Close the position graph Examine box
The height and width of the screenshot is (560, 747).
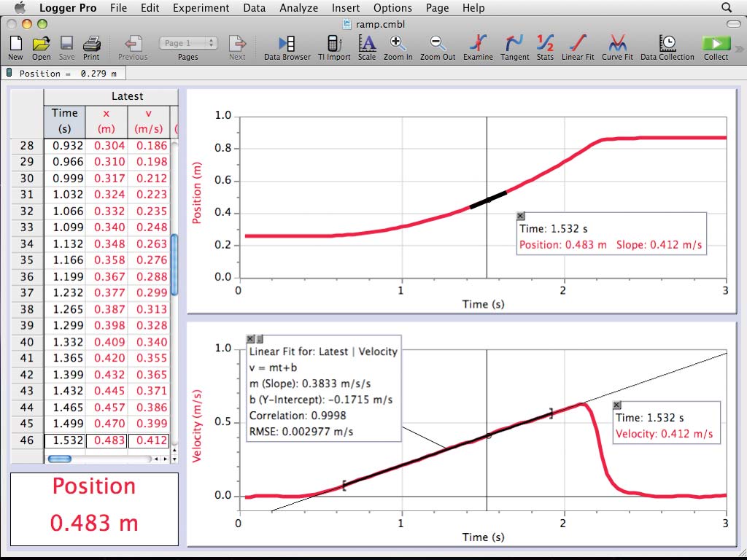pos(521,216)
